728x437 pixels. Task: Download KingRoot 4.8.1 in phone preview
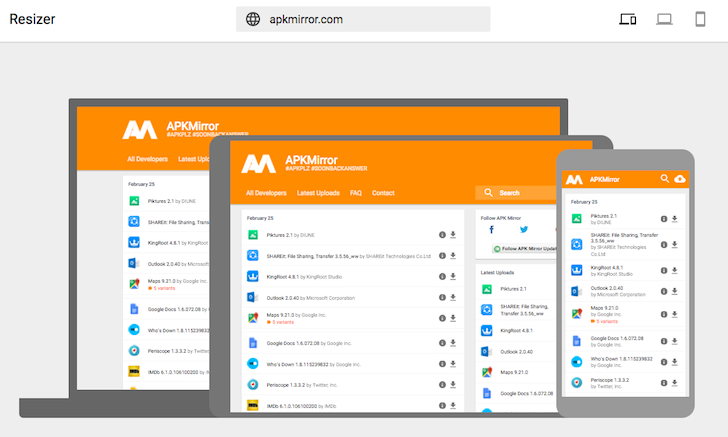click(x=675, y=270)
